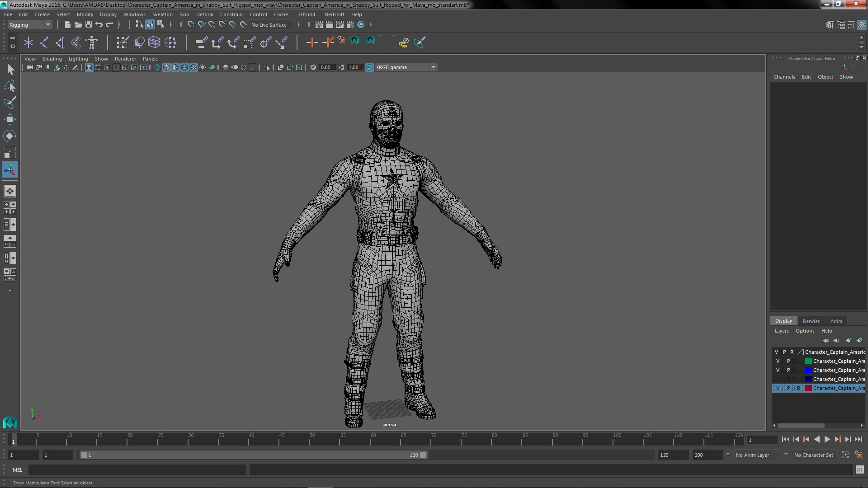Switch to the Render tab
868x488 pixels.
click(x=810, y=320)
